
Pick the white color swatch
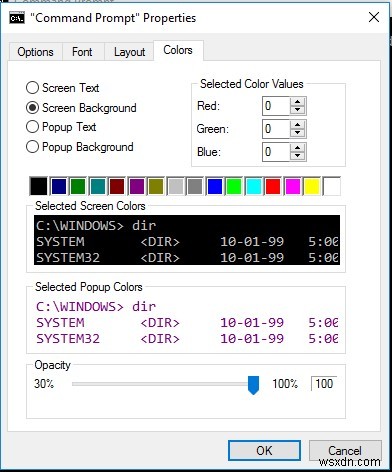[x=332, y=186]
